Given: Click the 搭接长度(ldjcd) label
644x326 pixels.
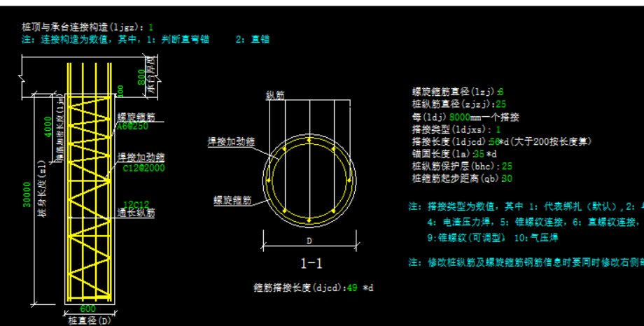Looking at the screenshot, I should coord(451,141).
